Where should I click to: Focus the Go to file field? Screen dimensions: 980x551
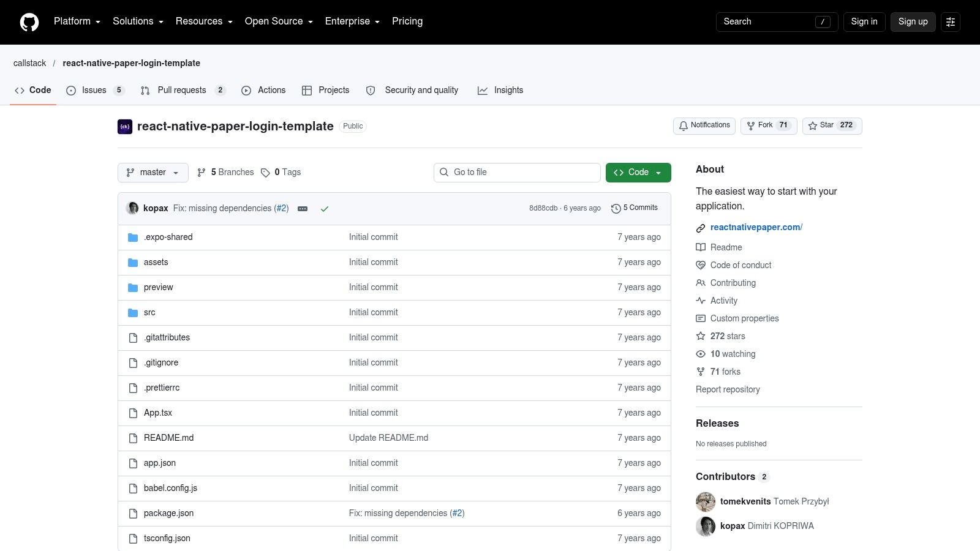(517, 173)
